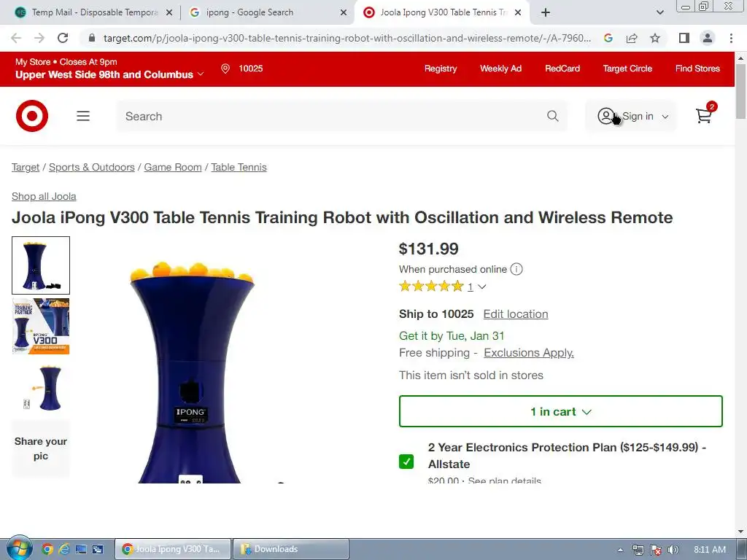Bookmark this page with star icon

point(655,38)
